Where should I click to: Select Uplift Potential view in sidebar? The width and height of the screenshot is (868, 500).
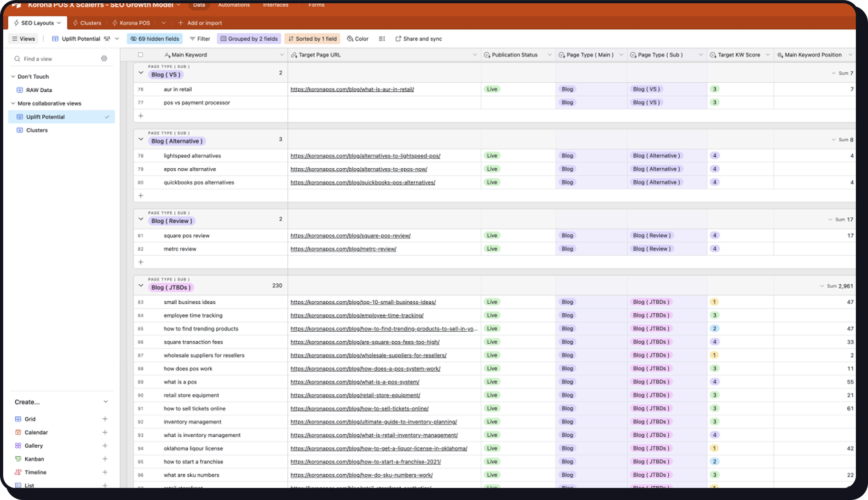(62, 117)
